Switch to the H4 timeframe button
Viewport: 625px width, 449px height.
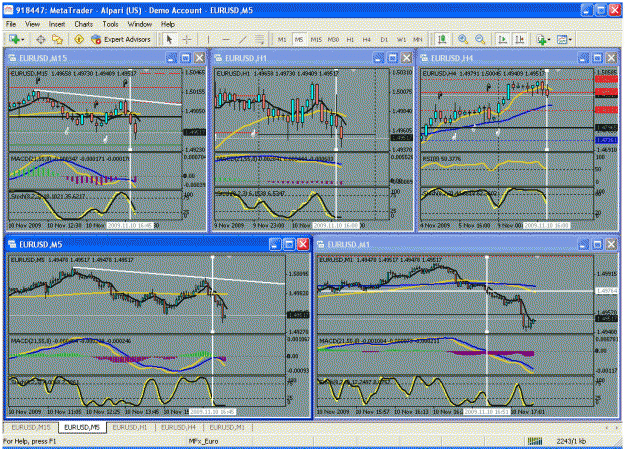click(367, 39)
